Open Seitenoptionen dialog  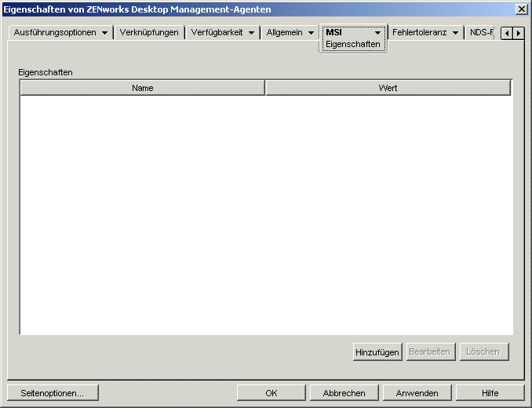point(53,393)
